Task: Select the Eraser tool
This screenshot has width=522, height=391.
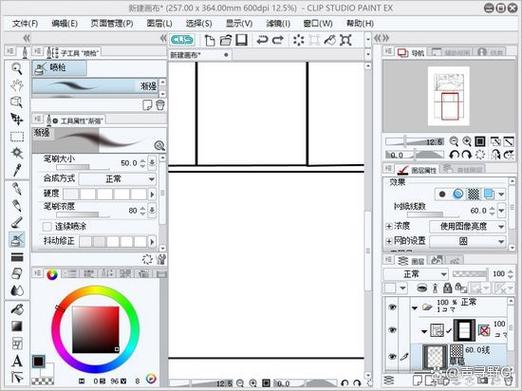Action: (x=17, y=274)
